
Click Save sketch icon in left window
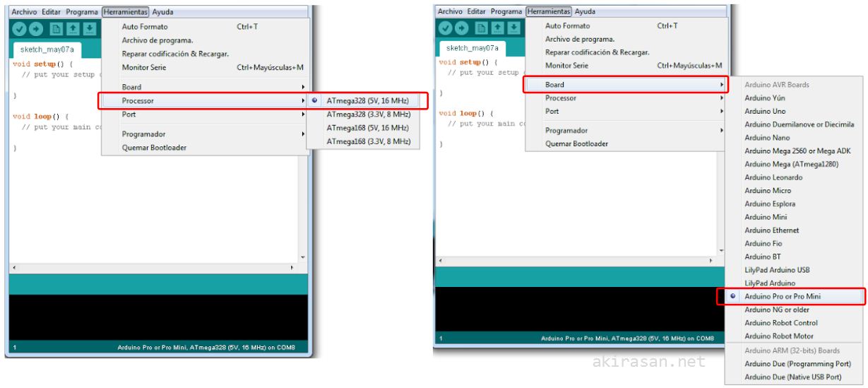(90, 29)
